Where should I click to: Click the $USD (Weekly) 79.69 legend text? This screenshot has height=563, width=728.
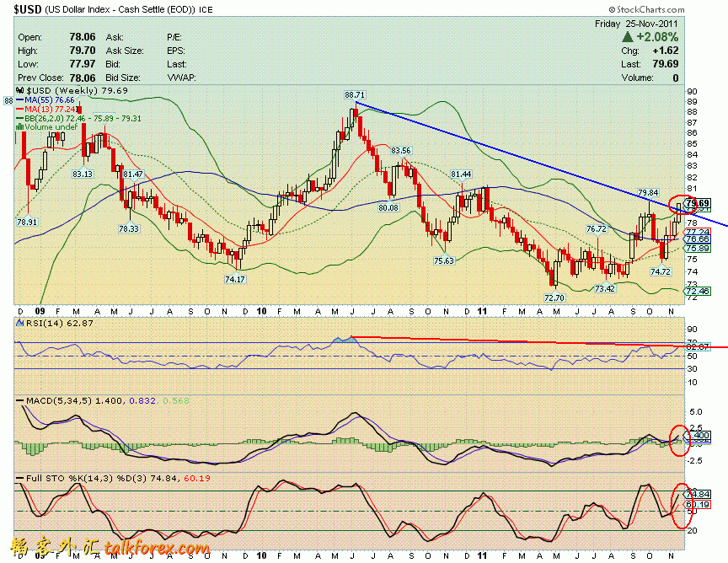point(77,90)
